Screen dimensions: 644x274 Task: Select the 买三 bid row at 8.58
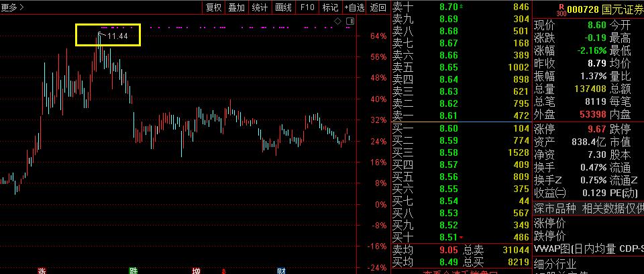click(461, 152)
